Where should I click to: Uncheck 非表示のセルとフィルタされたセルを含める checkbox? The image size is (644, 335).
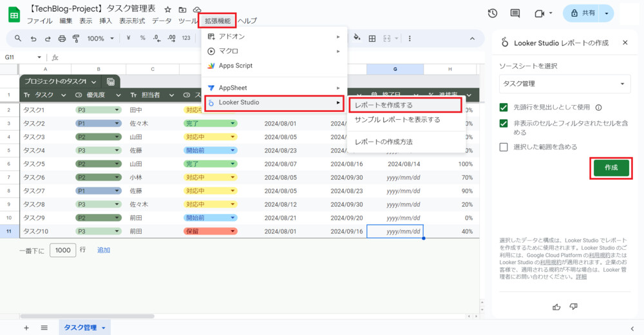point(504,123)
